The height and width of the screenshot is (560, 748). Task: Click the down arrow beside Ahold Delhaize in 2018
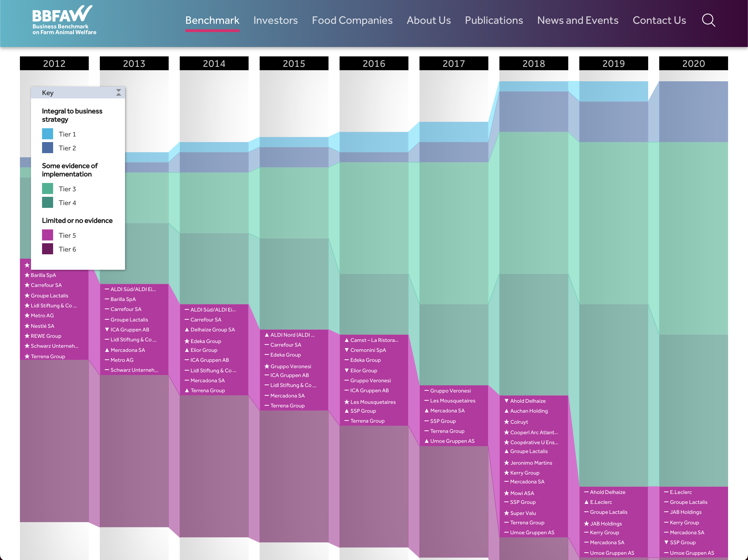pos(506,401)
